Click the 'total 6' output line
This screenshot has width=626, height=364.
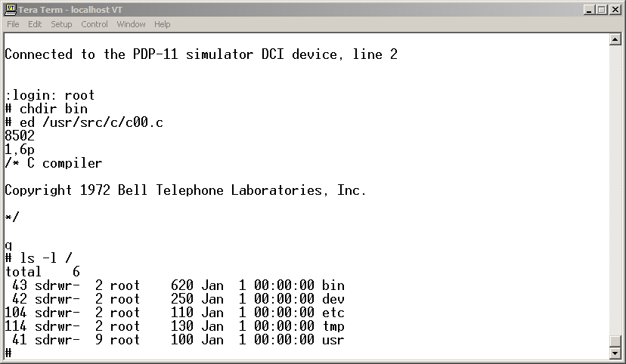(42, 272)
